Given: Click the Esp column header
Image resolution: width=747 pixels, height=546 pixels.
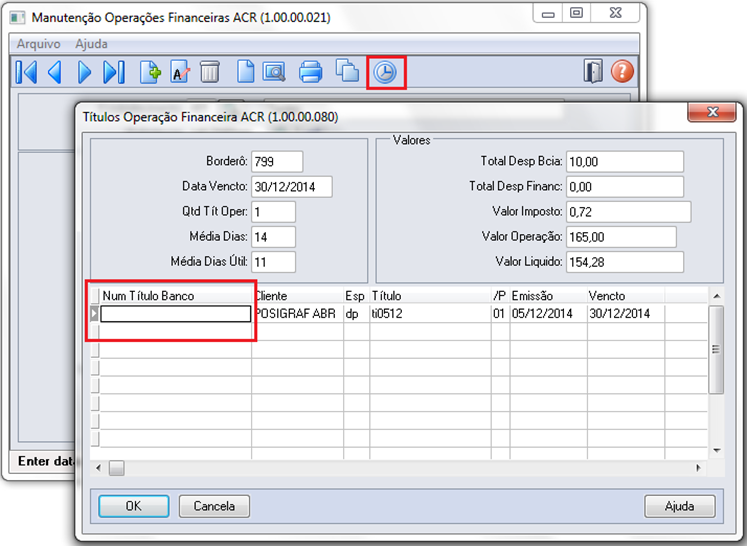Looking at the screenshot, I should 356,296.
